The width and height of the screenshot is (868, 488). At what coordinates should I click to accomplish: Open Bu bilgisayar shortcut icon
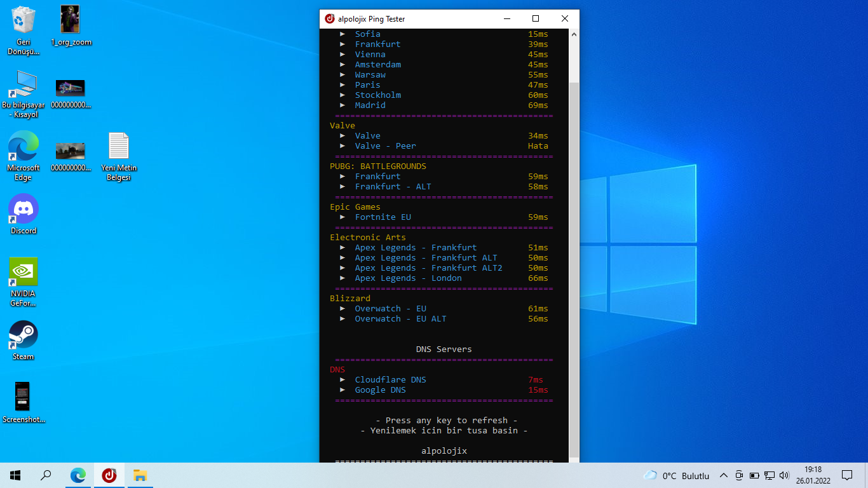(x=24, y=94)
